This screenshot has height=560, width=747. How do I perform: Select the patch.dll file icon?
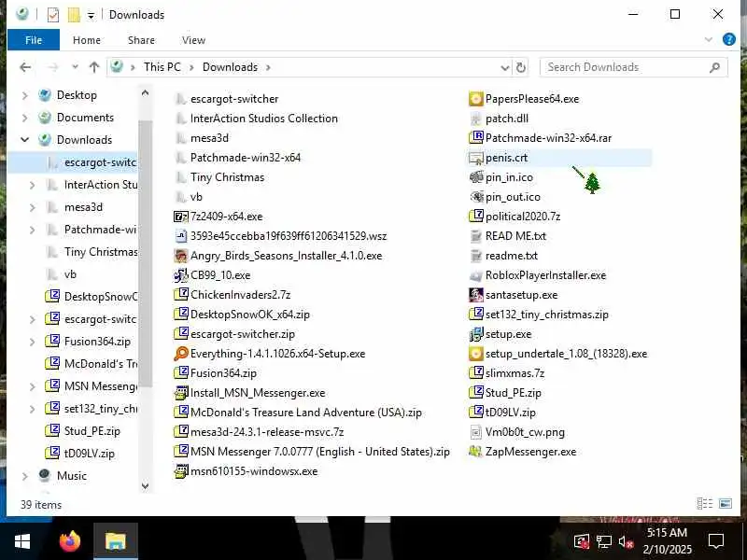tap(475, 119)
